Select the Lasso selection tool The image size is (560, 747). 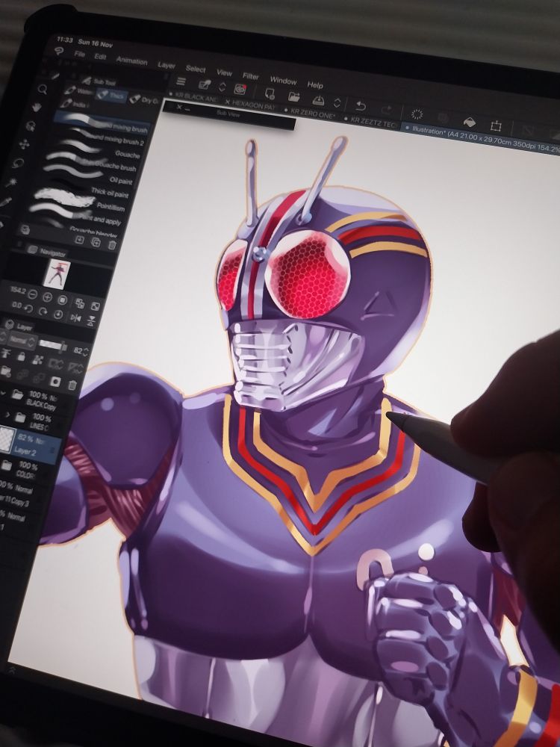[18, 164]
